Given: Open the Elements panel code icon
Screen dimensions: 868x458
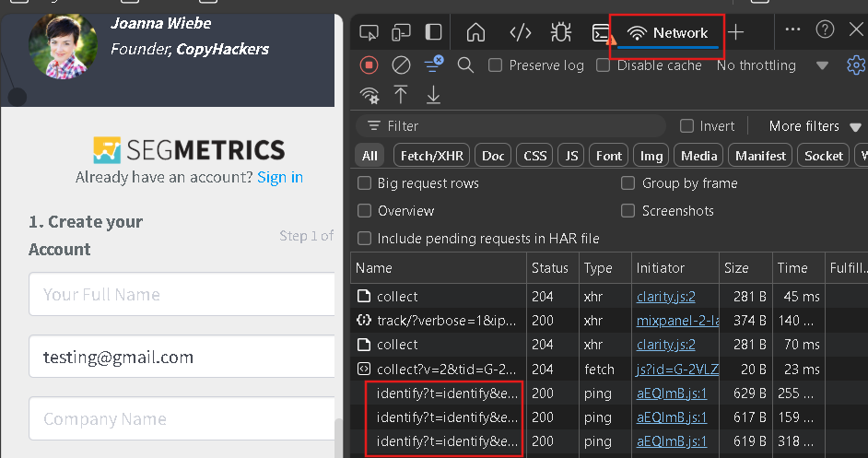Looking at the screenshot, I should 521,32.
